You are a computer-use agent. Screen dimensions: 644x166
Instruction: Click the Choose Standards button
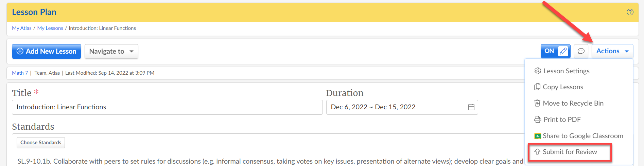point(41,143)
